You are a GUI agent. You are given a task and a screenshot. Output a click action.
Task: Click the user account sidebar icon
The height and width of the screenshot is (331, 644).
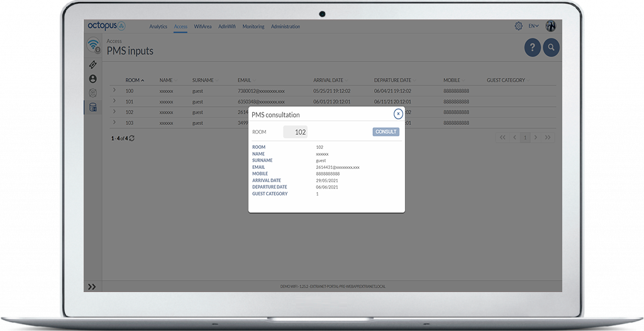click(x=93, y=79)
